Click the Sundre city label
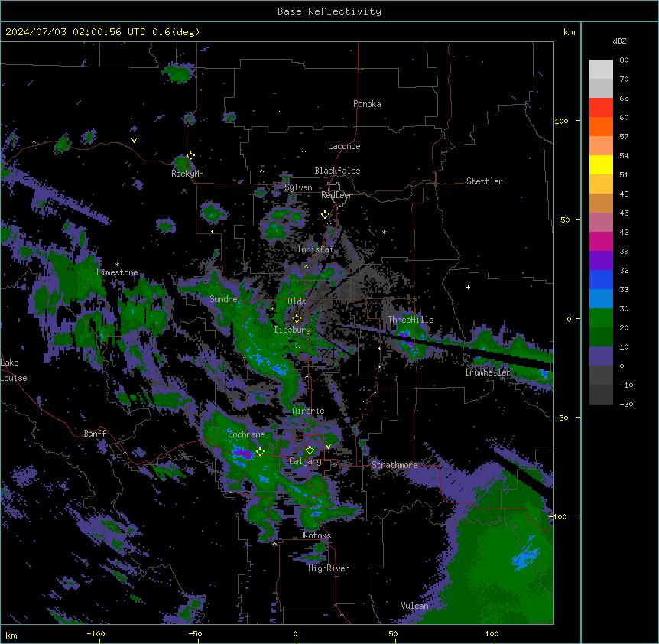The image size is (659, 644). 223,299
